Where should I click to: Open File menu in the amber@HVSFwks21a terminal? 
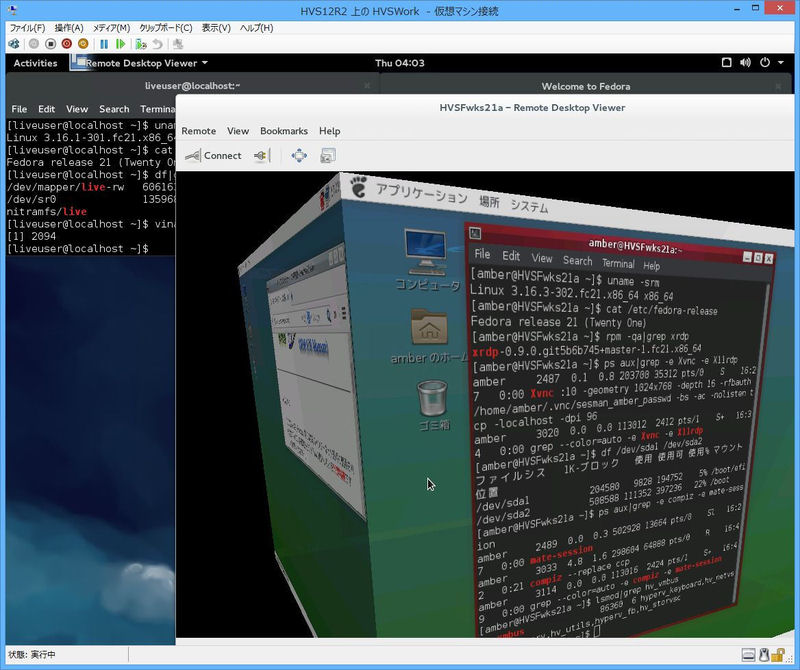pos(482,254)
